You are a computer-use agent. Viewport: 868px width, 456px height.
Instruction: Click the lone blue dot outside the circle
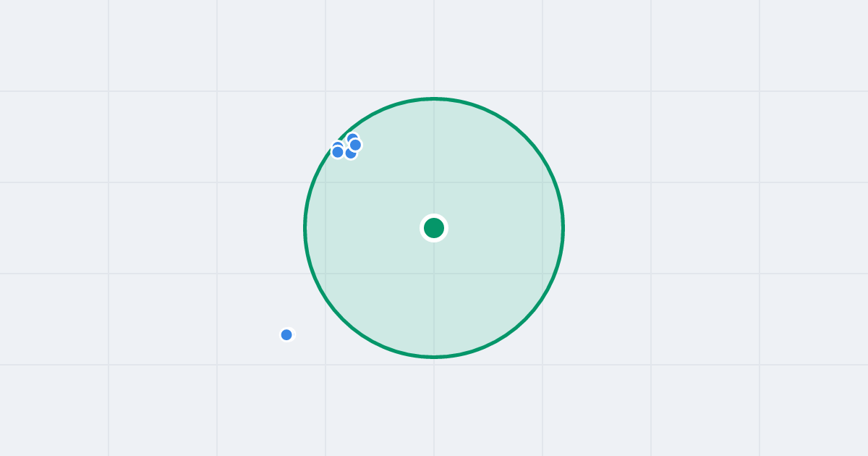[x=286, y=334]
